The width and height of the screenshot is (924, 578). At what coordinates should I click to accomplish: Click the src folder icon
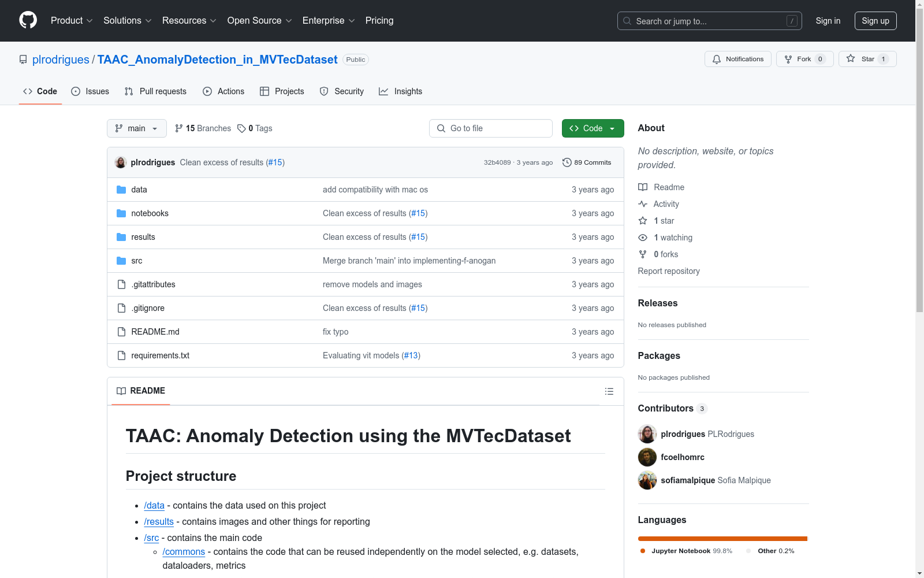(121, 261)
